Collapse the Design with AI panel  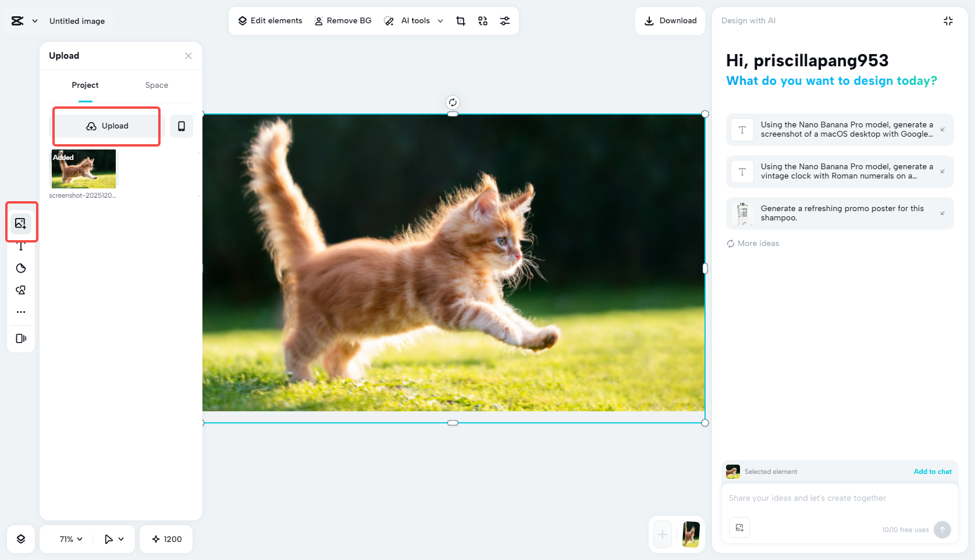click(948, 20)
